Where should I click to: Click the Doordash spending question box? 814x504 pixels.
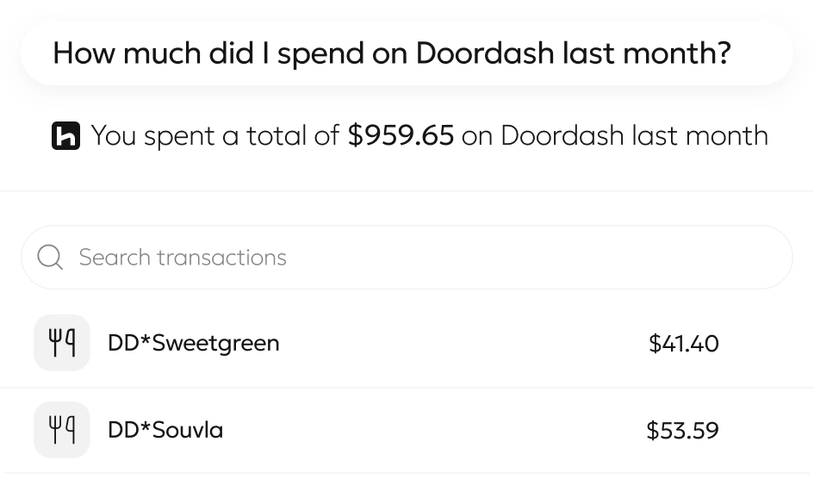pos(407,53)
